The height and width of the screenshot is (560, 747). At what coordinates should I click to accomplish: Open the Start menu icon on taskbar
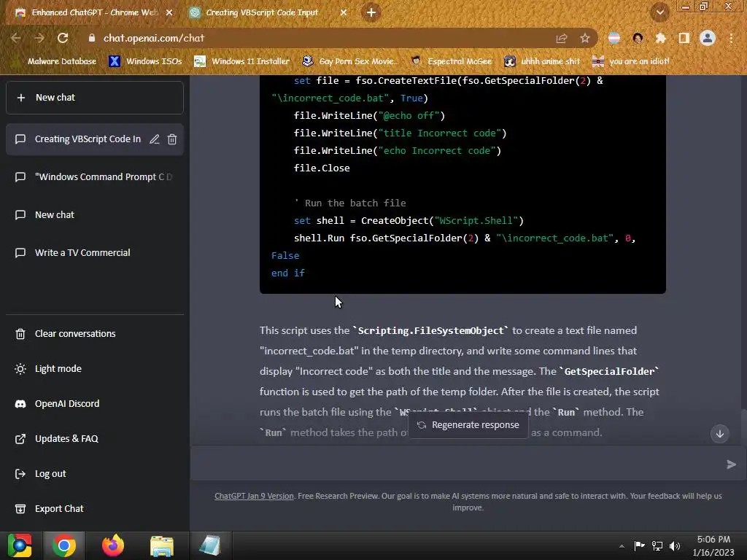coord(20,545)
